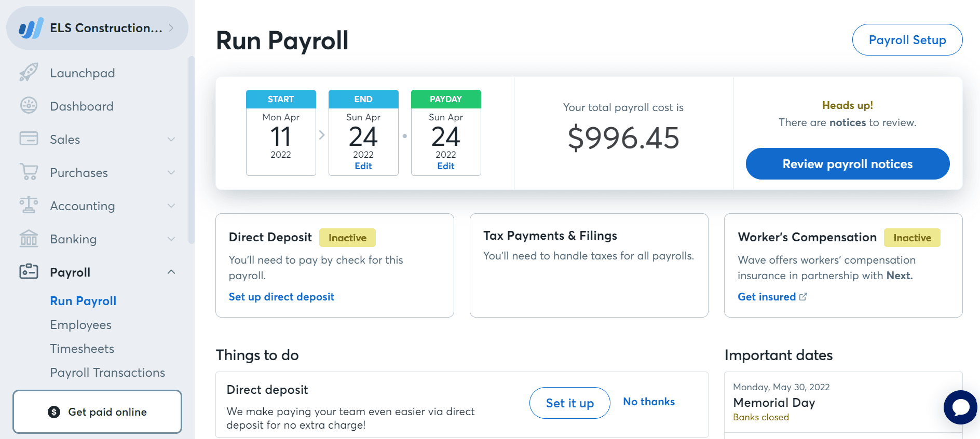
Task: Click No thanks link
Action: pos(649,402)
